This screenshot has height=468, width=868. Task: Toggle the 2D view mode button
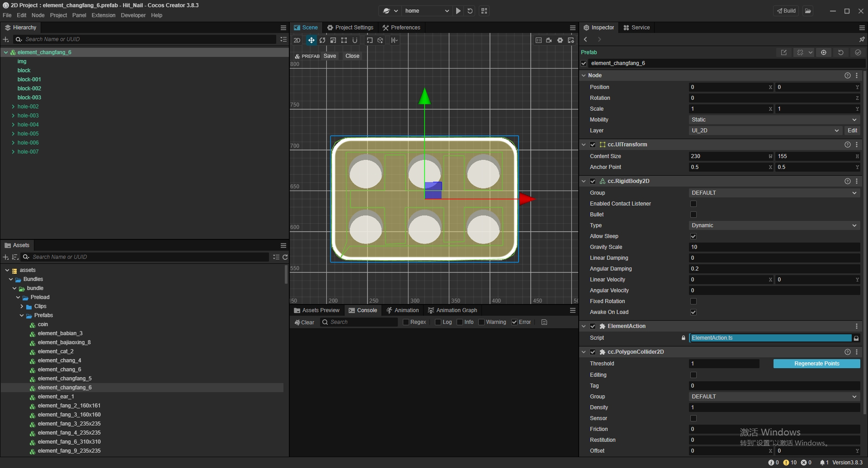297,40
